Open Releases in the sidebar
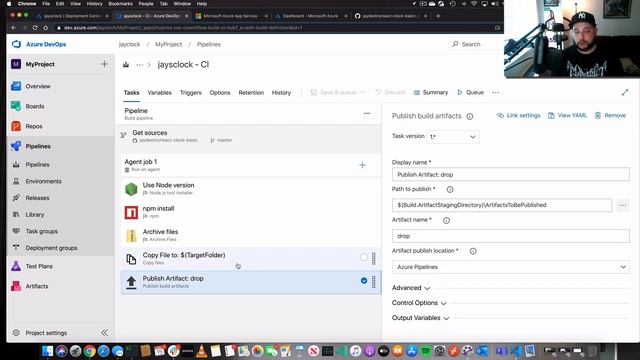The image size is (640, 360). click(37, 198)
